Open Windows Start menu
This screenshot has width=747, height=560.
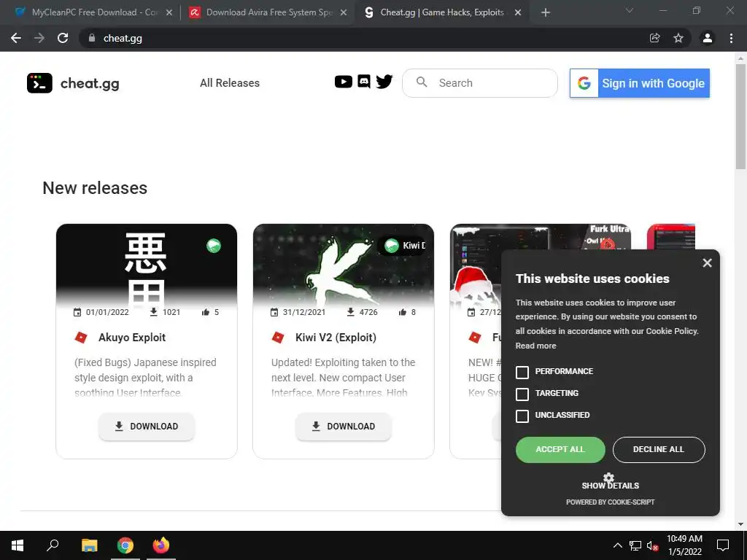click(18, 545)
